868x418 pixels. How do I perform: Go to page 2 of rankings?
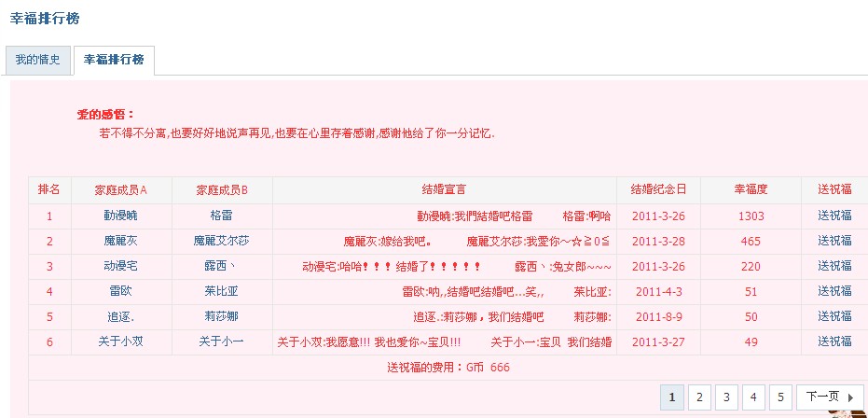(x=699, y=397)
